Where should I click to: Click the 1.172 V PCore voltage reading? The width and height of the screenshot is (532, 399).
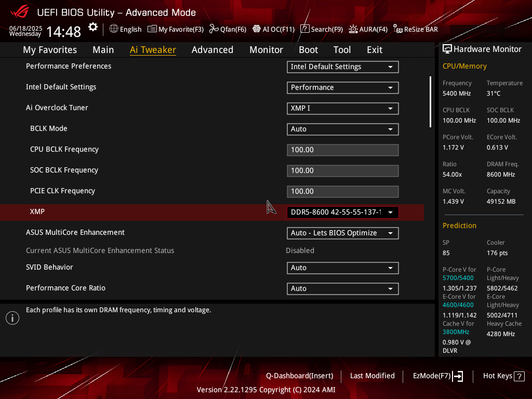(x=453, y=148)
